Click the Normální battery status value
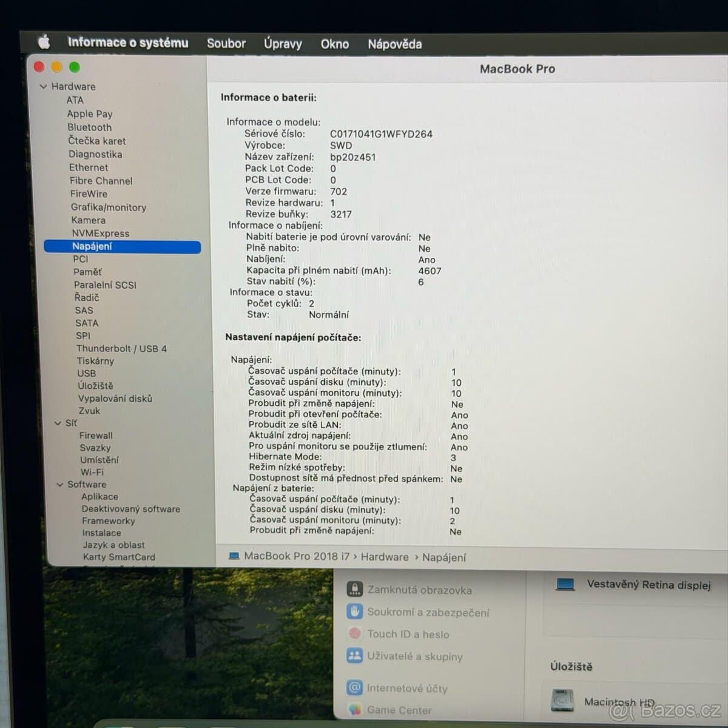 click(x=329, y=315)
